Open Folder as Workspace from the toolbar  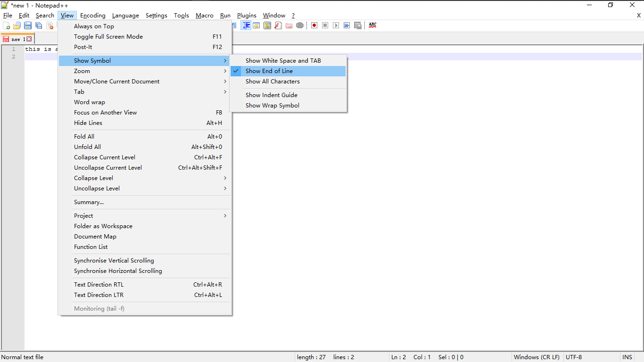(289, 25)
